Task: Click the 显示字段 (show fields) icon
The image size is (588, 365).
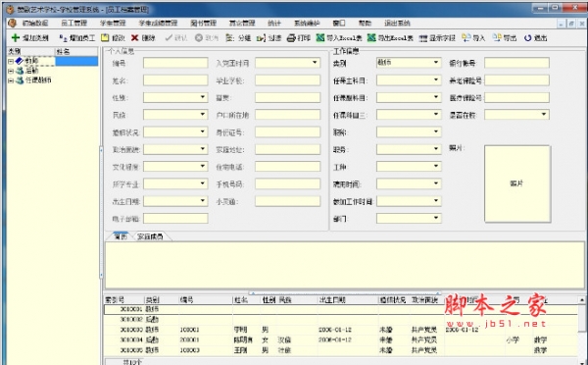Action: pyautogui.click(x=423, y=38)
